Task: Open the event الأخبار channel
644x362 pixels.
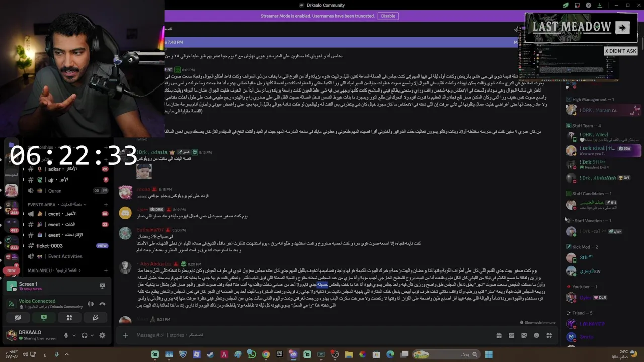Action: pyautogui.click(x=68, y=214)
